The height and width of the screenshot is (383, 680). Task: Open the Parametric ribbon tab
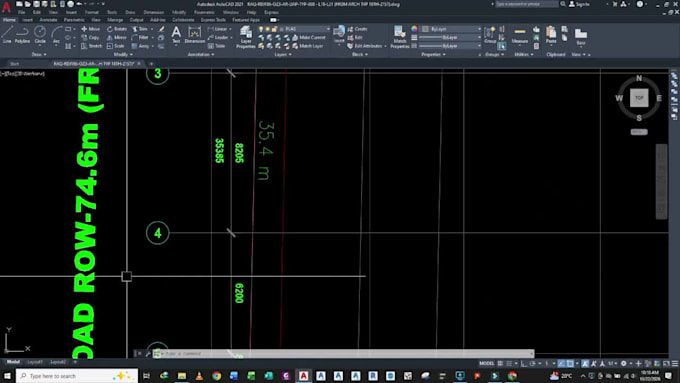[74, 20]
